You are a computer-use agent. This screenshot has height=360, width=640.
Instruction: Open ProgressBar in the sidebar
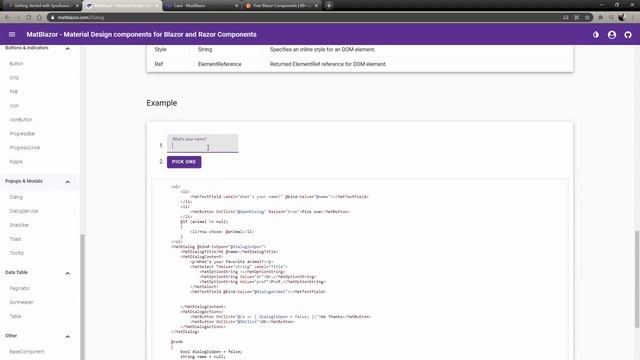tap(22, 133)
